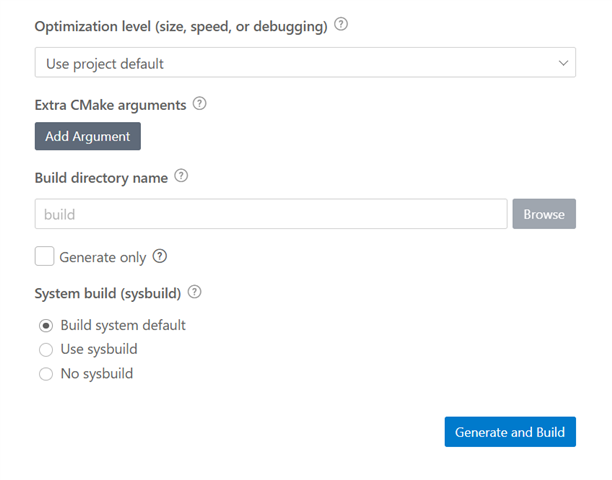
Task: Open help icon for Optimization level
Action: pos(341,25)
